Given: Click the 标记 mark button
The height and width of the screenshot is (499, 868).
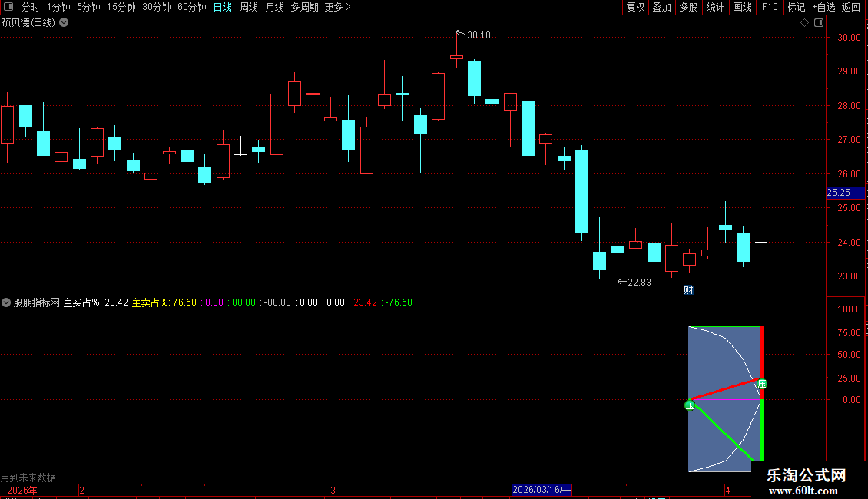Looking at the screenshot, I should click(796, 7).
